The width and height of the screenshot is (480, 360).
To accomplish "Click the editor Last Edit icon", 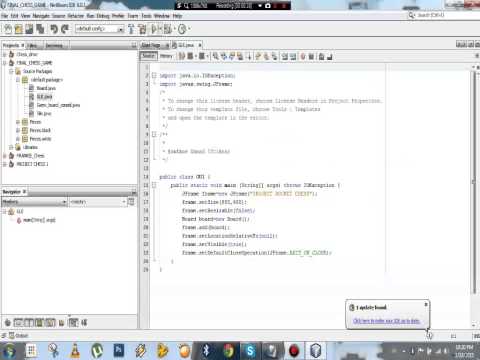I will tap(182, 56).
